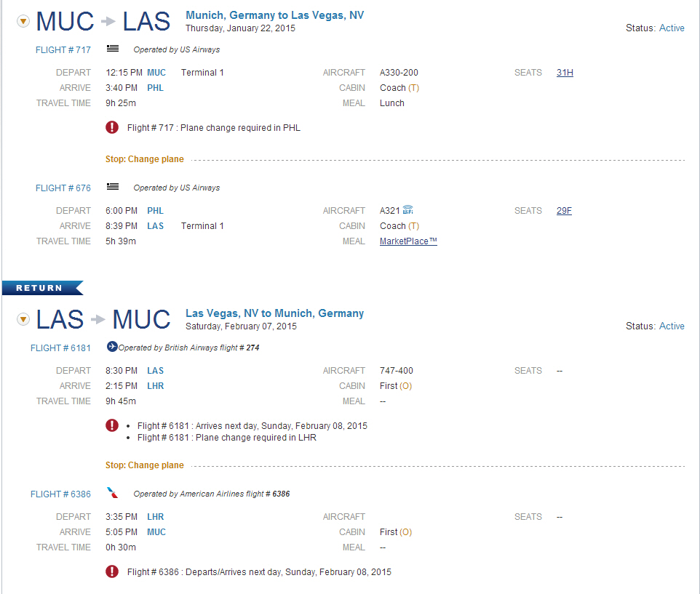This screenshot has height=594, width=700.
Task: Click the red alert icon for flight 6181
Action: (x=112, y=425)
